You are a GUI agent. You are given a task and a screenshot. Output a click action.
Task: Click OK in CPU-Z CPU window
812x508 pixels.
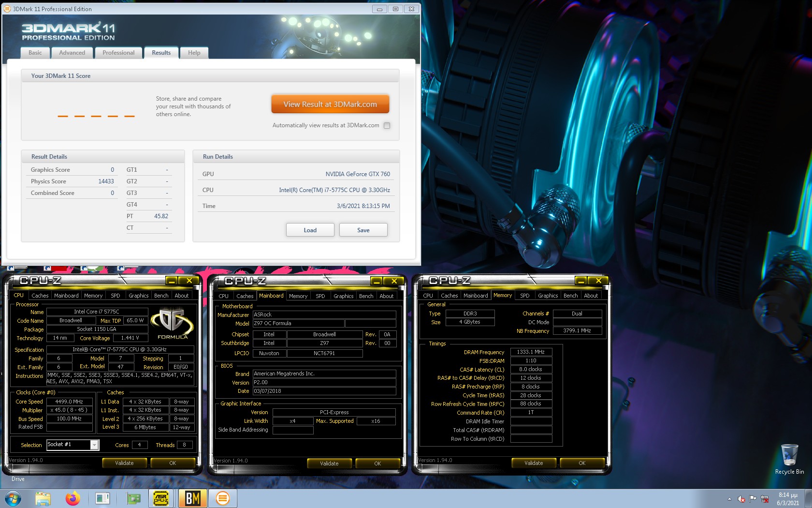click(173, 463)
